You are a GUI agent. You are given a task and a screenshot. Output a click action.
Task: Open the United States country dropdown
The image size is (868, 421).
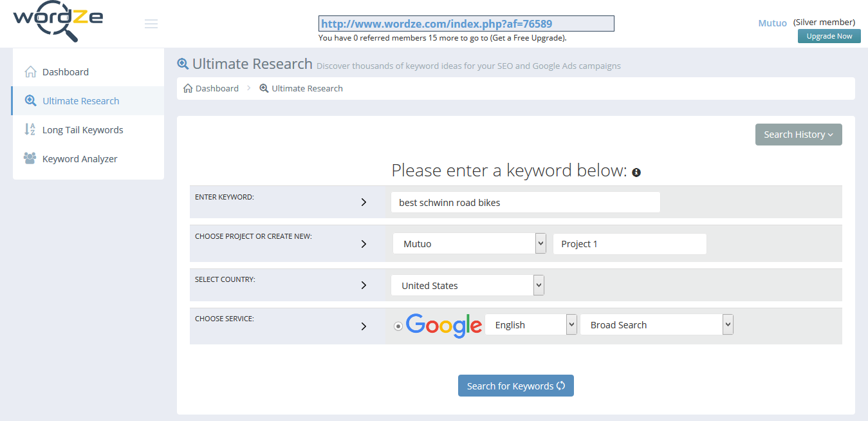point(468,286)
